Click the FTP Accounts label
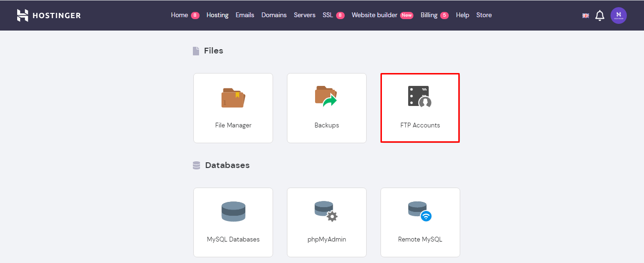This screenshot has width=644, height=263. (x=420, y=126)
